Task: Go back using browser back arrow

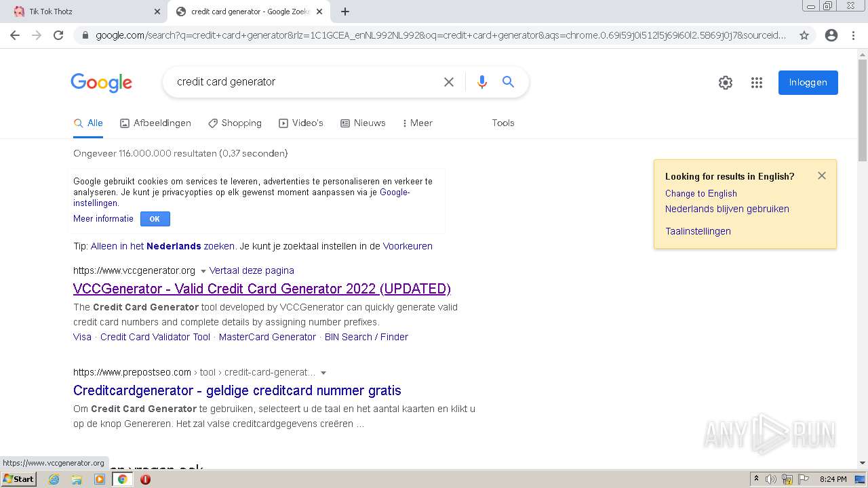Action: (x=15, y=35)
